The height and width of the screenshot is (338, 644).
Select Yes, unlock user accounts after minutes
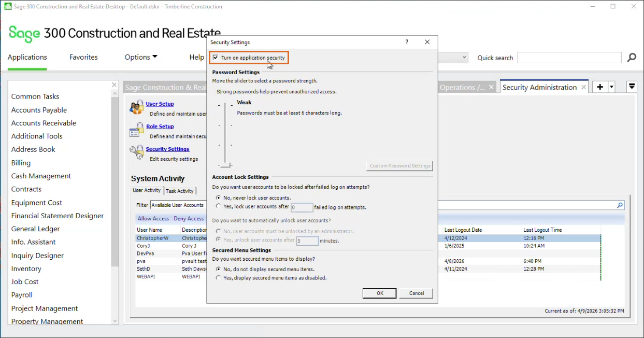coord(218,240)
